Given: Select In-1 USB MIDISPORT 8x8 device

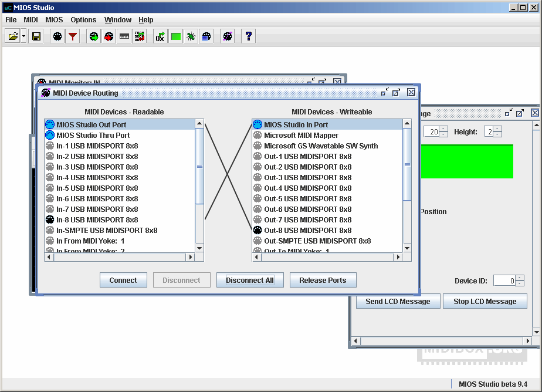Looking at the screenshot, I should click(x=120, y=146).
